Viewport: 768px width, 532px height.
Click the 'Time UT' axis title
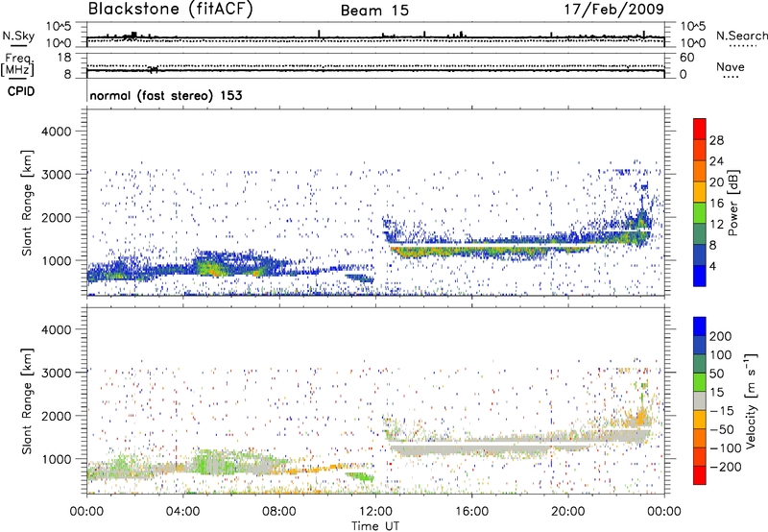click(375, 526)
